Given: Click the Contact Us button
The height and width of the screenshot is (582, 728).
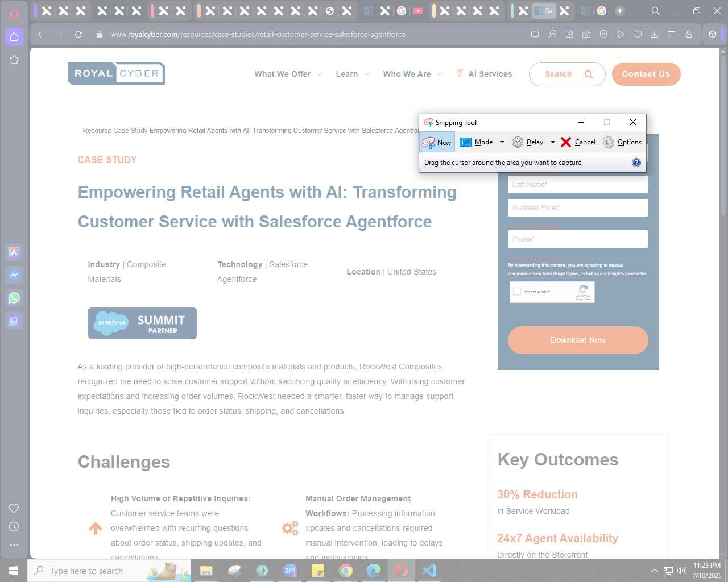Looking at the screenshot, I should [x=646, y=74].
